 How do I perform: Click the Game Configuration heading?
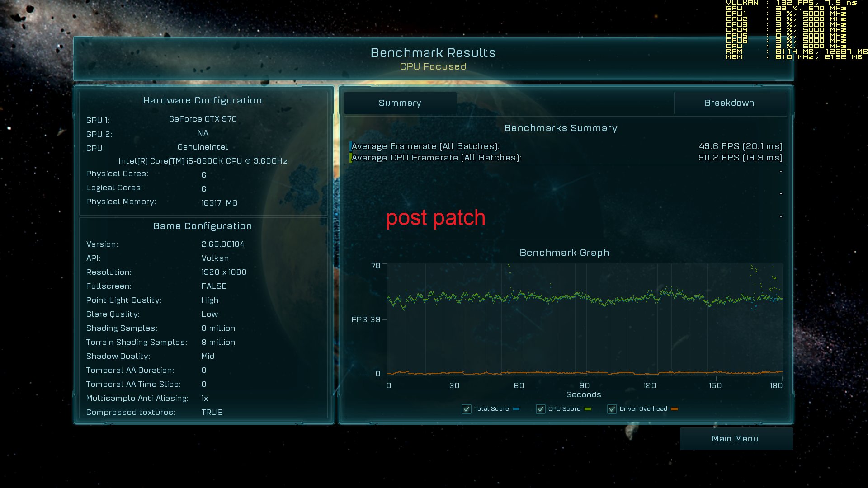pos(202,226)
